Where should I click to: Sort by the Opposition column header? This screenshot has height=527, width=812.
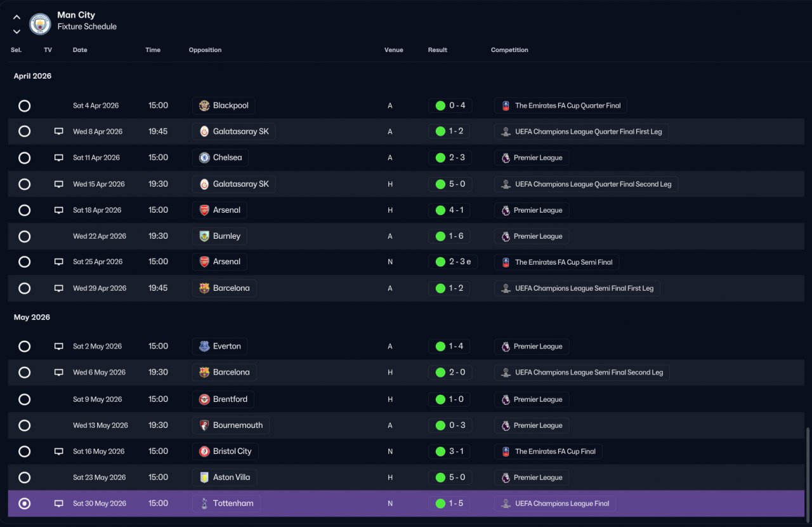tap(205, 50)
